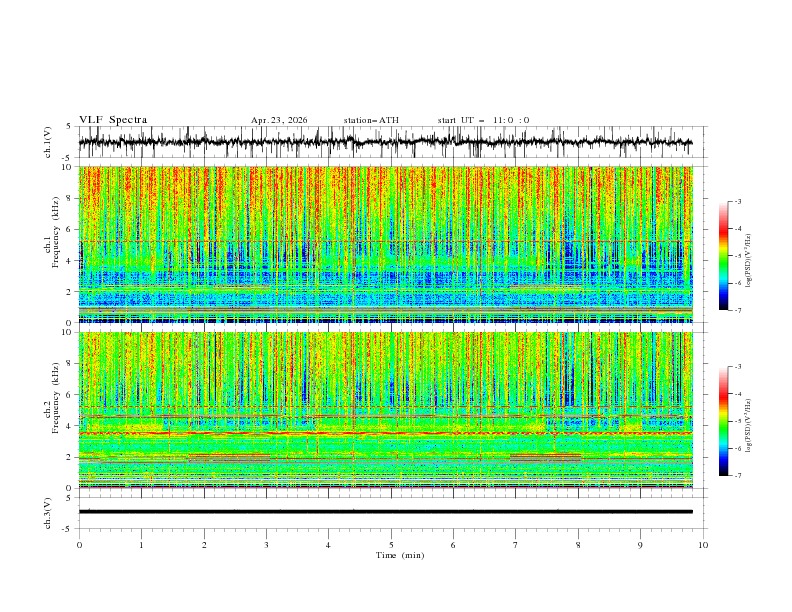The image size is (792, 612).
Task: Click the 0 minute tick on time axis
Action: [x=79, y=545]
